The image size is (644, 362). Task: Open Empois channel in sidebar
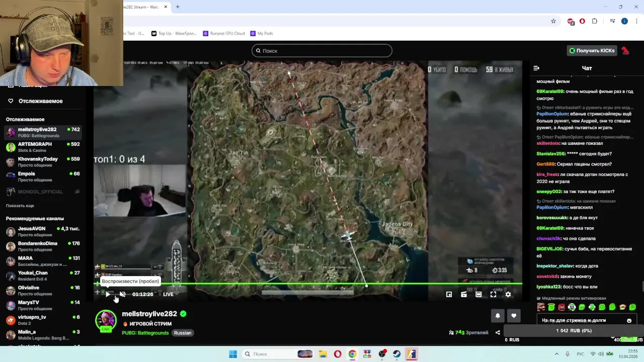43,176
